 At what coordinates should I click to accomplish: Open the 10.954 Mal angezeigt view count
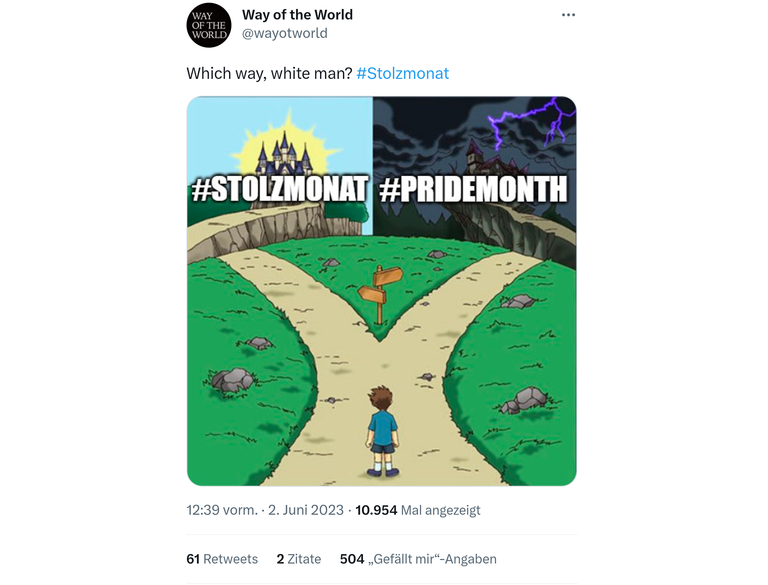click(418, 510)
